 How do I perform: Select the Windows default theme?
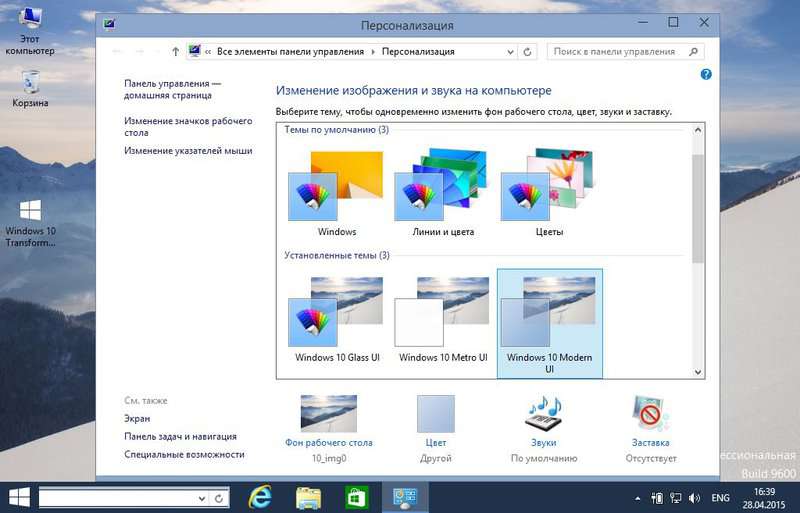[337, 193]
